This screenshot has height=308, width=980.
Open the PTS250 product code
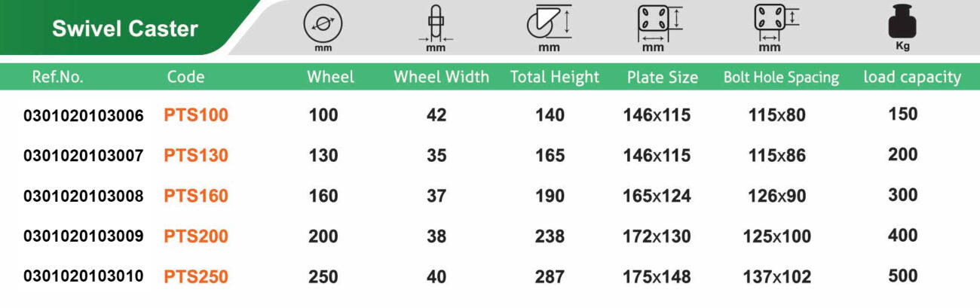(195, 276)
